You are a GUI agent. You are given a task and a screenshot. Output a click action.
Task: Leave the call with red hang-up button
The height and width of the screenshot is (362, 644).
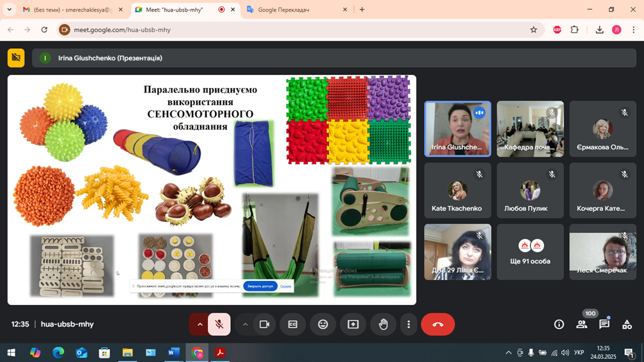coord(437,325)
